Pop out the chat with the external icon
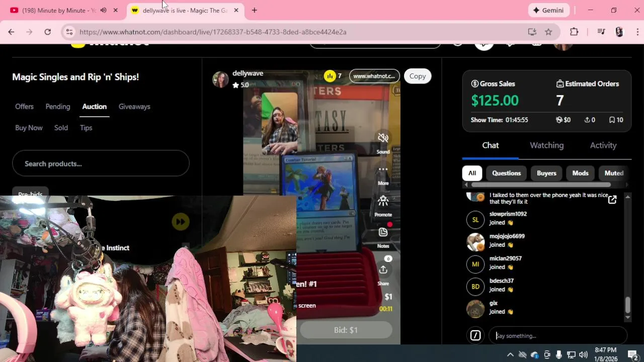The width and height of the screenshot is (644, 362). [612, 200]
